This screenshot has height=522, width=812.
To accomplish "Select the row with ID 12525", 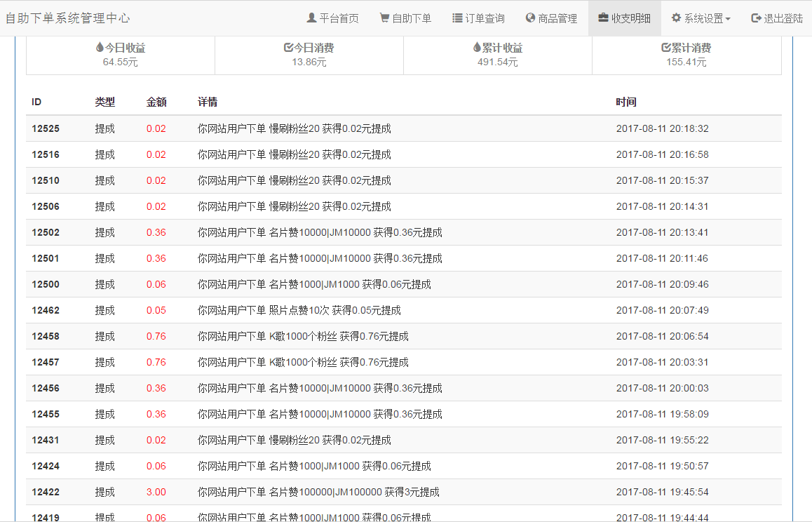I will click(x=46, y=128).
